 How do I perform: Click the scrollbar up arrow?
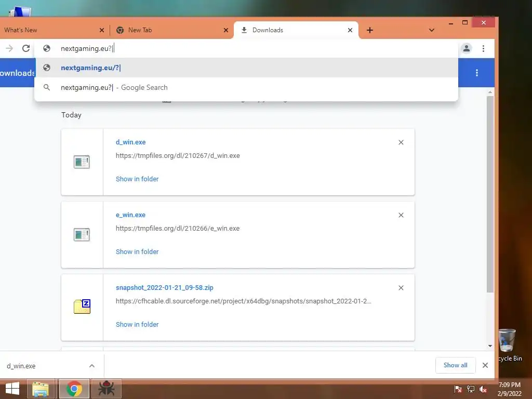tap(490, 92)
